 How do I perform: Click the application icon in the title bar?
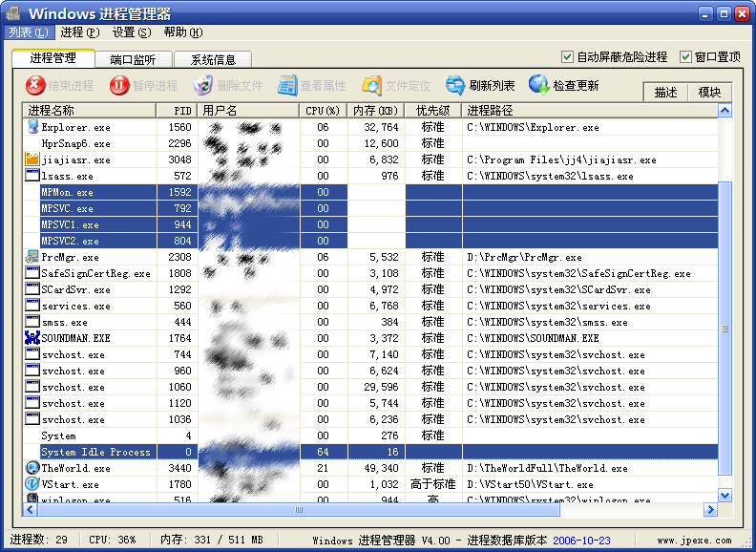13,14
